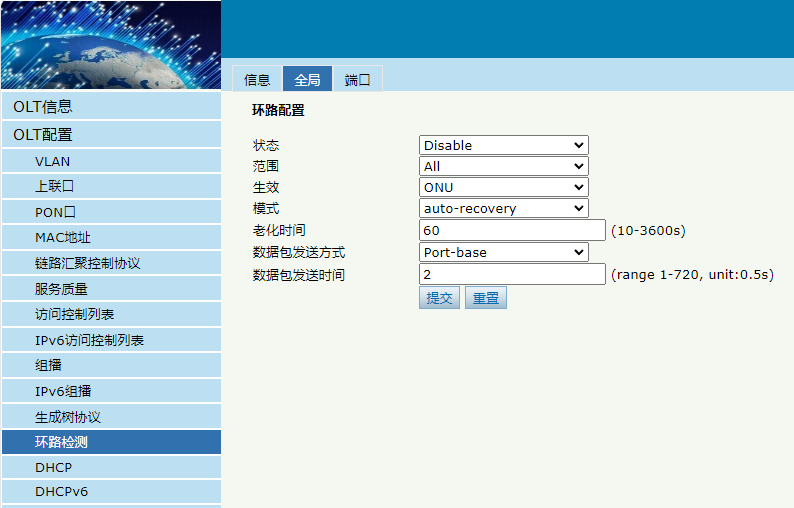
Task: Open the 生效 ONU dropdown
Action: [503, 187]
